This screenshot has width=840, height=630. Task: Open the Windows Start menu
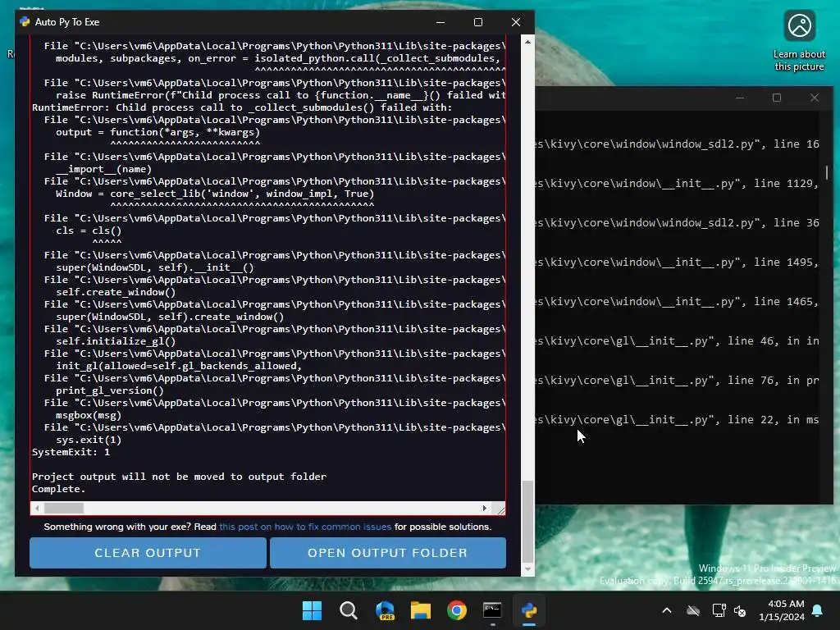pos(312,610)
